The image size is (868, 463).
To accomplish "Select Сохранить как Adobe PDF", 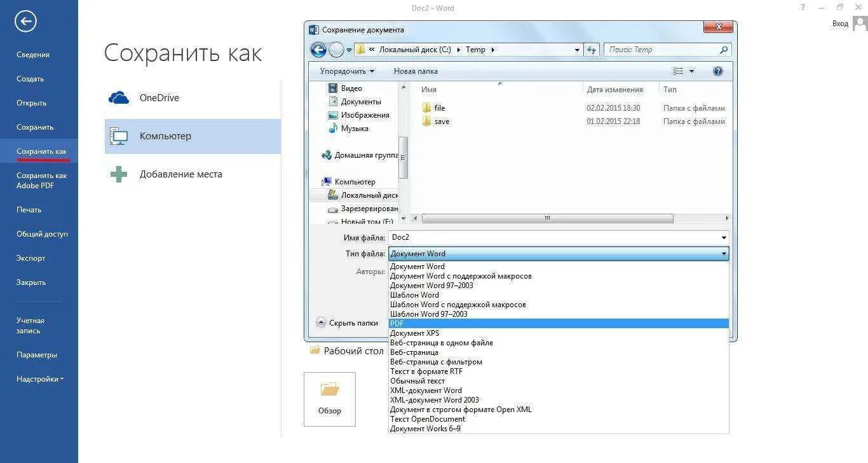I will point(41,181).
